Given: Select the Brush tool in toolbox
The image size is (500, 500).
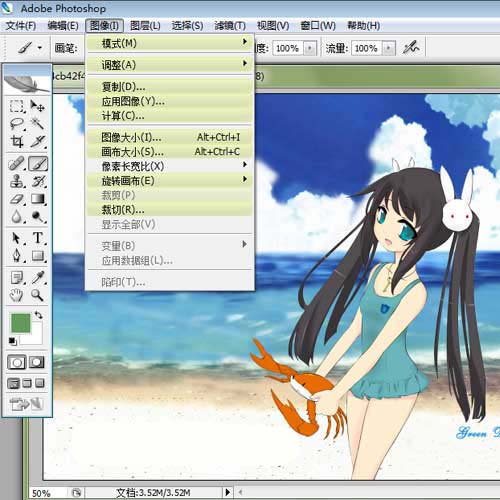Looking at the screenshot, I should [x=38, y=164].
